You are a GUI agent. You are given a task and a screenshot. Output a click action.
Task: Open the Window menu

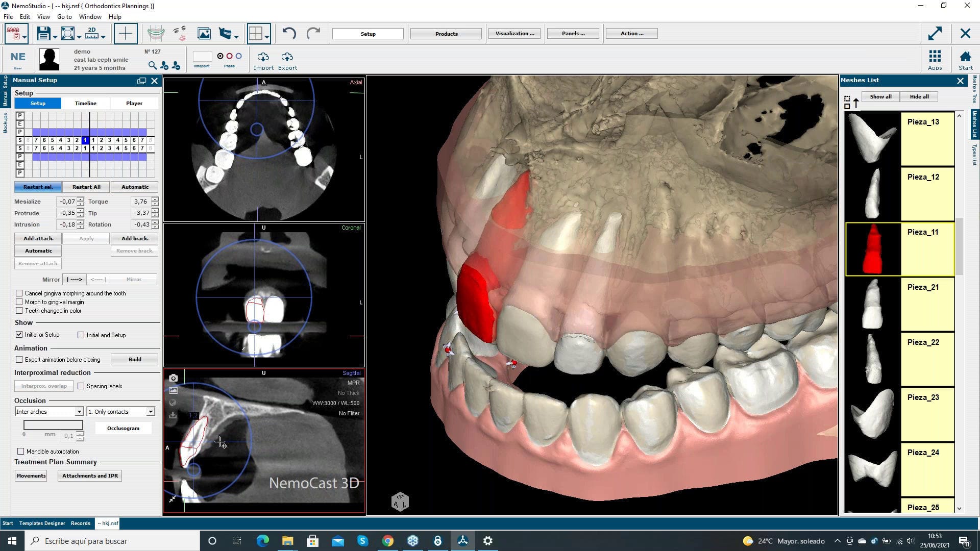click(90, 16)
